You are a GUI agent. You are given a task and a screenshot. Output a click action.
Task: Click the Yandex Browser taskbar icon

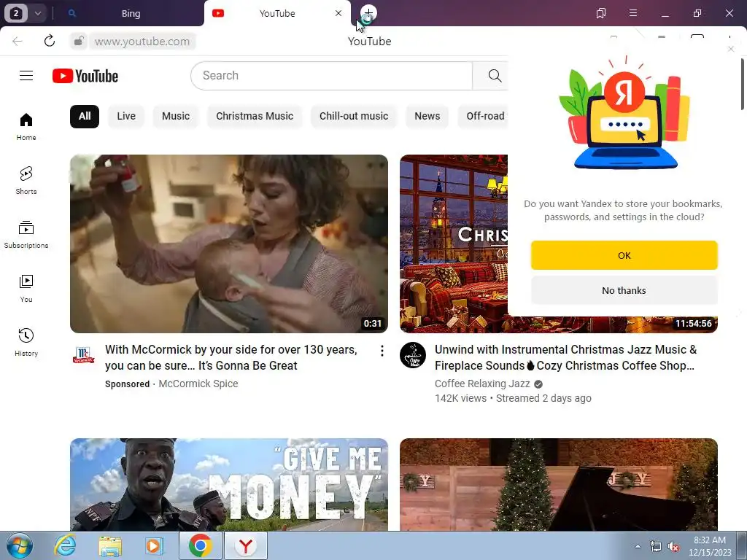246,545
